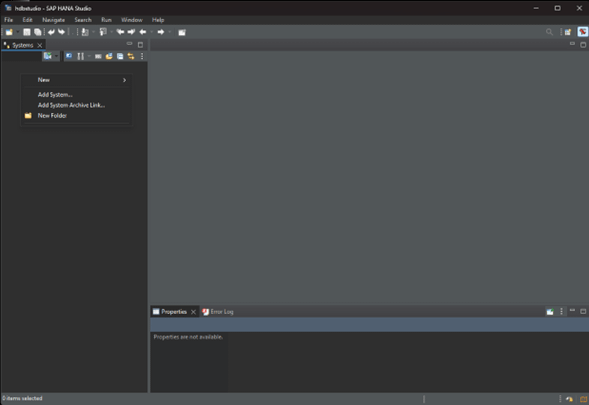The height and width of the screenshot is (405, 589).
Task: Open the Search menu
Action: 83,20
